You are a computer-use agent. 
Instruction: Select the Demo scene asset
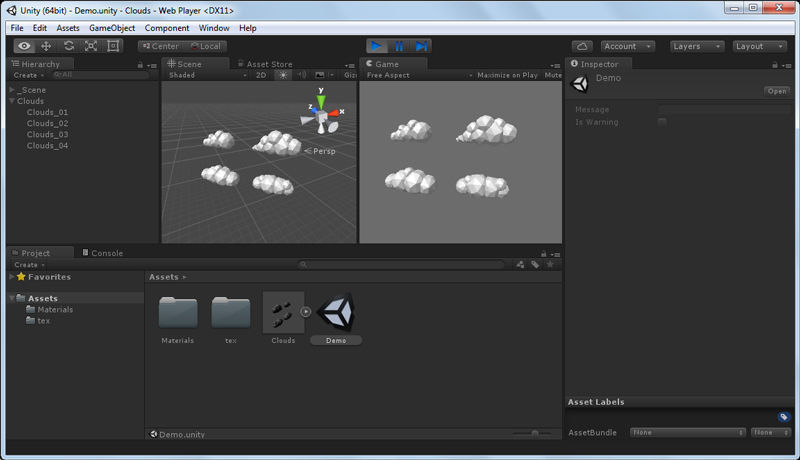(336, 319)
